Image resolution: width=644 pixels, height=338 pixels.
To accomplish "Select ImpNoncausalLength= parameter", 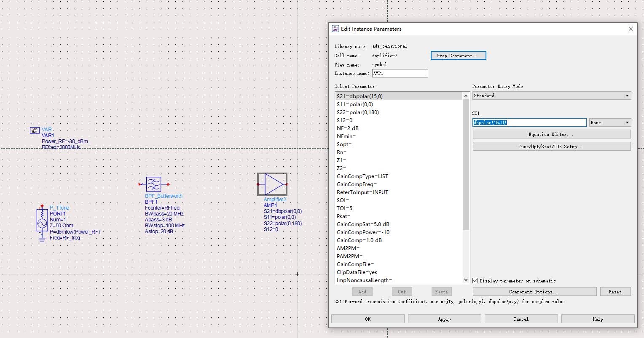I will 399,280.
